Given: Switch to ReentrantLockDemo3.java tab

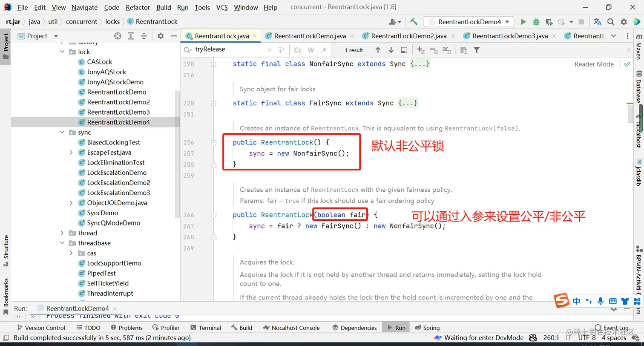Looking at the screenshot, I should click(510, 36).
